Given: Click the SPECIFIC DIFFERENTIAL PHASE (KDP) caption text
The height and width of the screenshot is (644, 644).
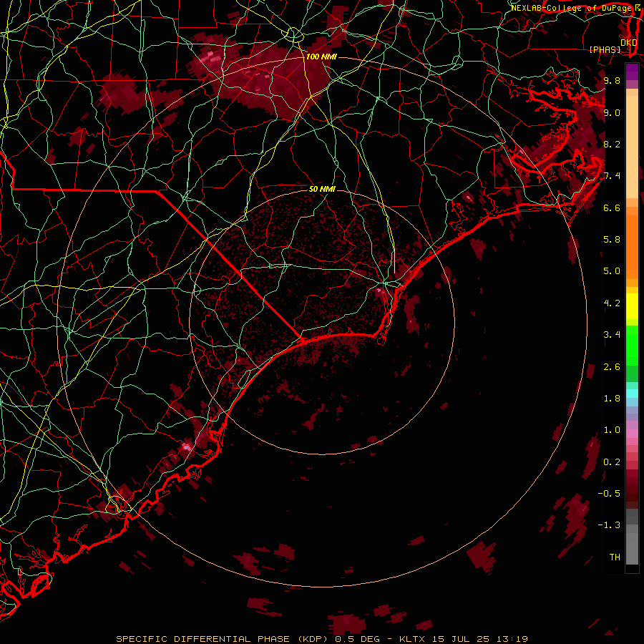Looking at the screenshot, I should coord(223,639).
